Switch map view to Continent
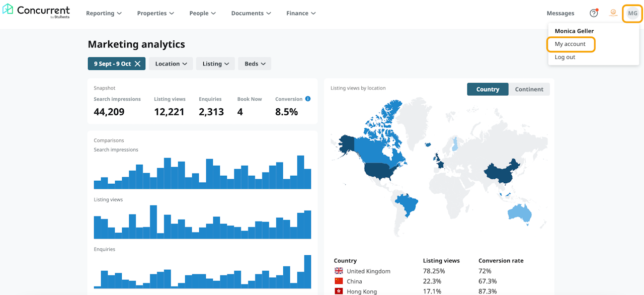 coord(529,89)
